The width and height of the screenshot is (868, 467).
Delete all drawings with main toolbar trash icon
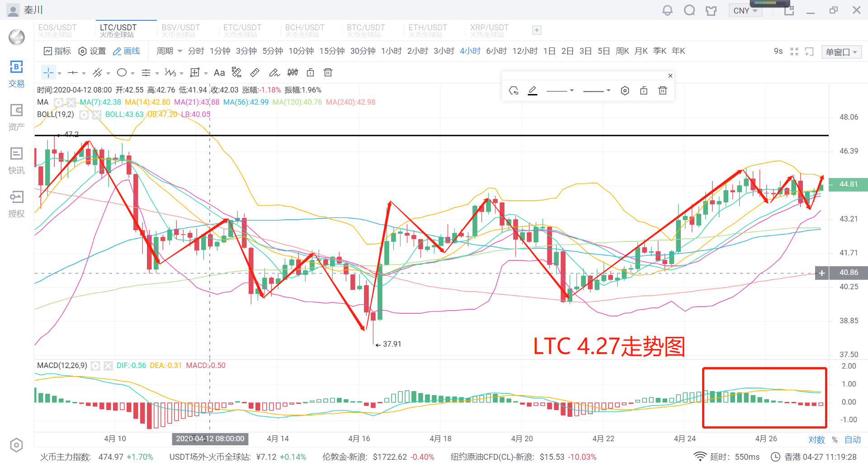[328, 72]
